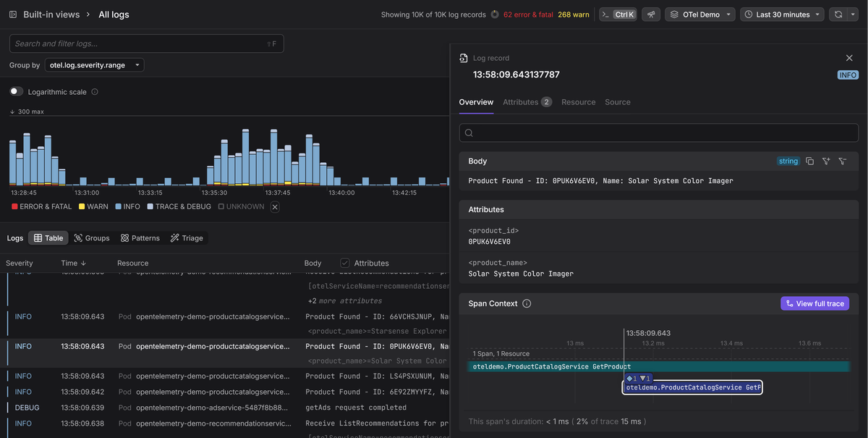
Task: Toggle the UNKNOWN severity in the chart legend
Action: pyautogui.click(x=242, y=207)
